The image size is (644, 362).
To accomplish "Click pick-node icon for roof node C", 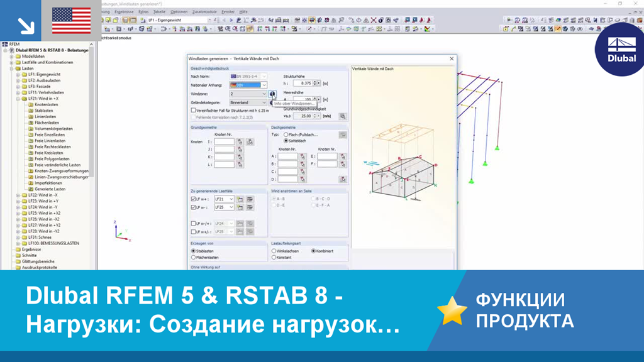I will pyautogui.click(x=303, y=172).
